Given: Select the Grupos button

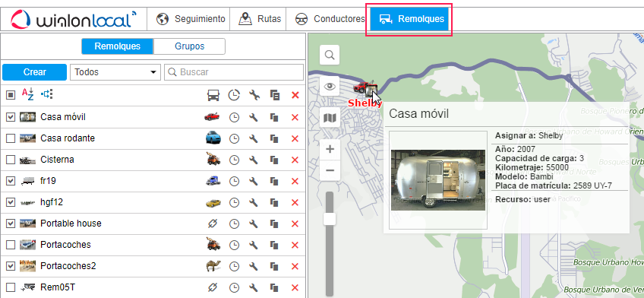Looking at the screenshot, I should [189, 46].
